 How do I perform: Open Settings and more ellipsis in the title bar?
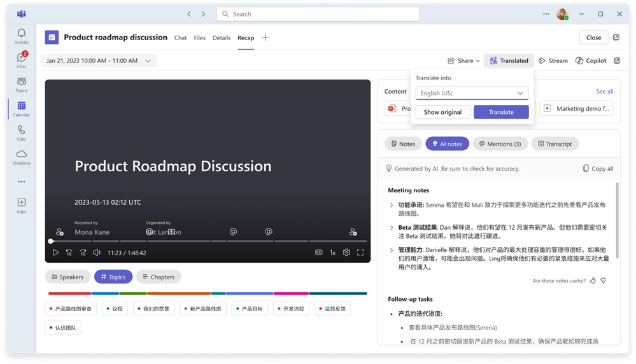pos(546,14)
